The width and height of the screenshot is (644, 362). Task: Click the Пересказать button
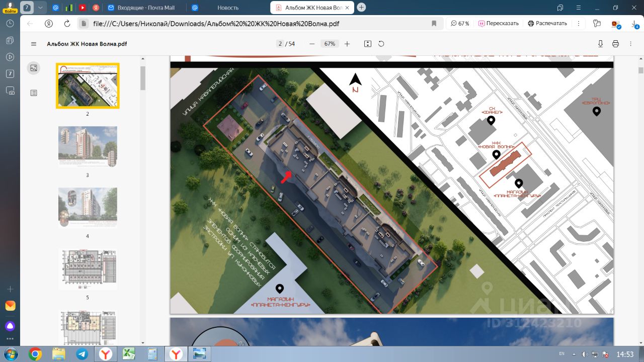499,24
